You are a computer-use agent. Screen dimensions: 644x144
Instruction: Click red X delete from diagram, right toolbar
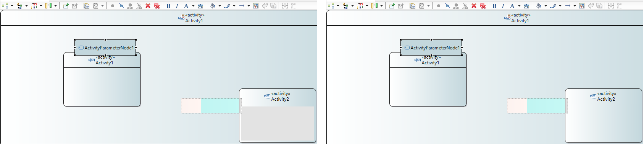(x=474, y=6)
